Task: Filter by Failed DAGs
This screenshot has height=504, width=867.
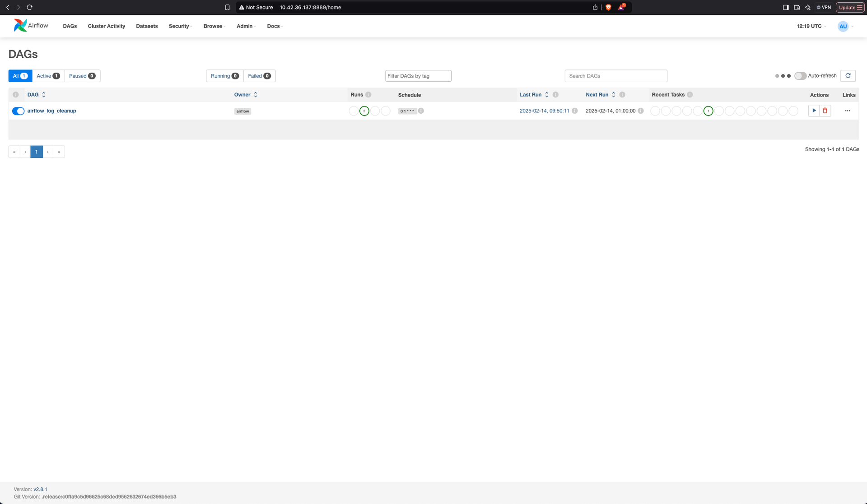Action: (259, 76)
